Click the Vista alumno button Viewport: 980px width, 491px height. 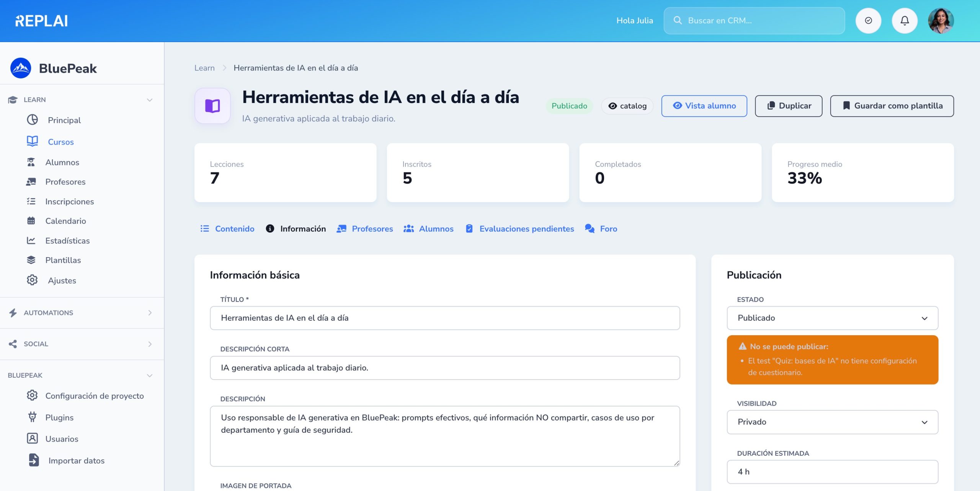(704, 106)
